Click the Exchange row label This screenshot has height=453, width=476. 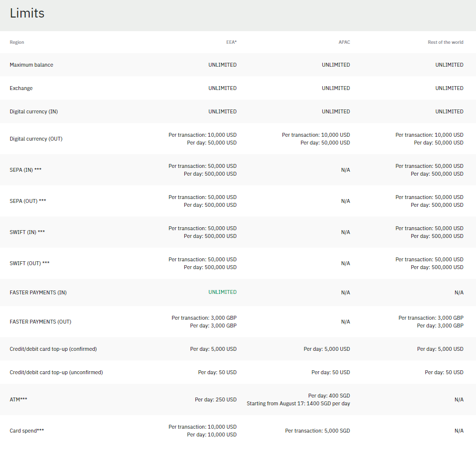(x=21, y=88)
